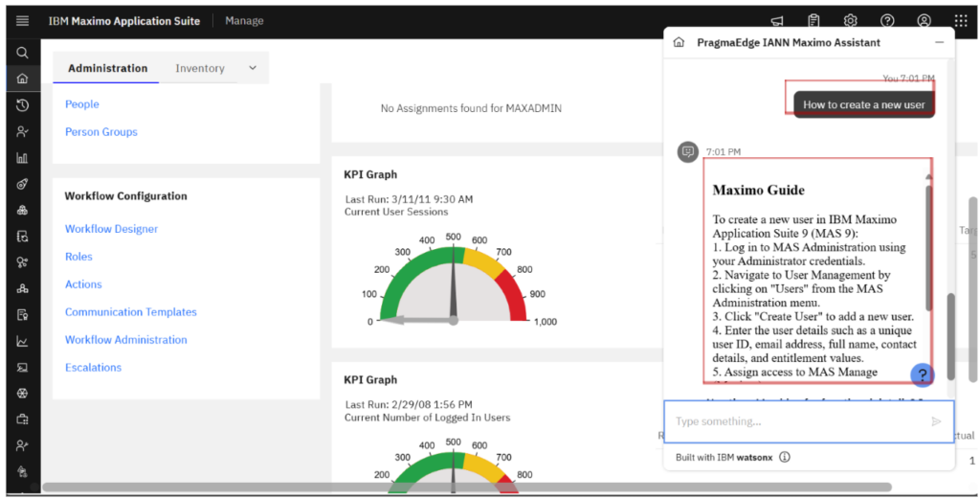The width and height of the screenshot is (980, 499).
Task: Minimize the PragmaEdge IANN Maximo Assistant panel
Action: click(940, 42)
